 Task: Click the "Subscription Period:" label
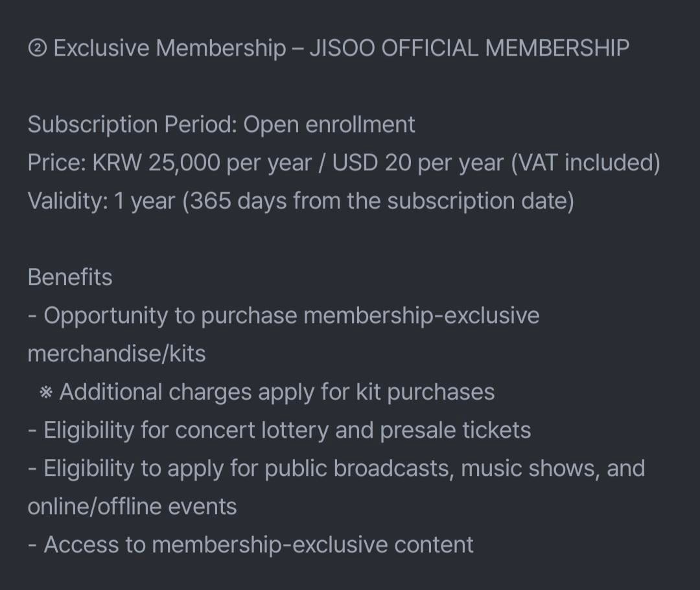tap(132, 124)
